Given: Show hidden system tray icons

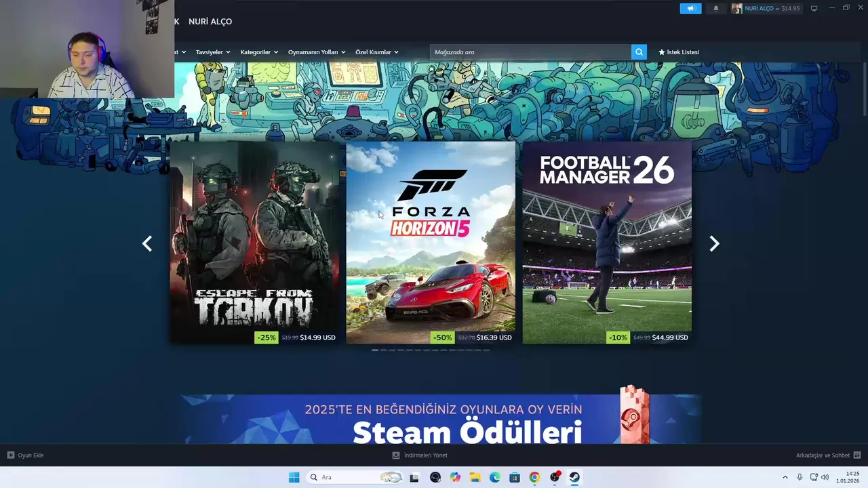Looking at the screenshot, I should tap(785, 477).
